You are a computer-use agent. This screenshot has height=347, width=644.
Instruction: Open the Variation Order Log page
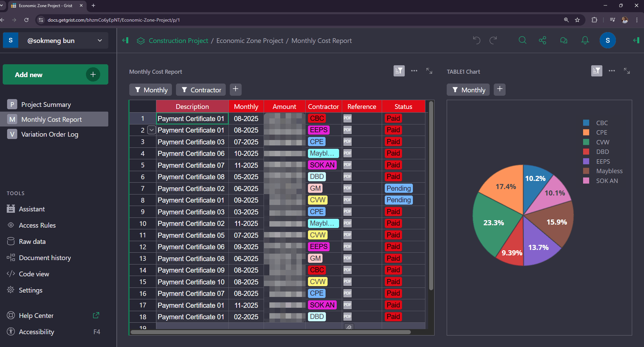click(49, 134)
